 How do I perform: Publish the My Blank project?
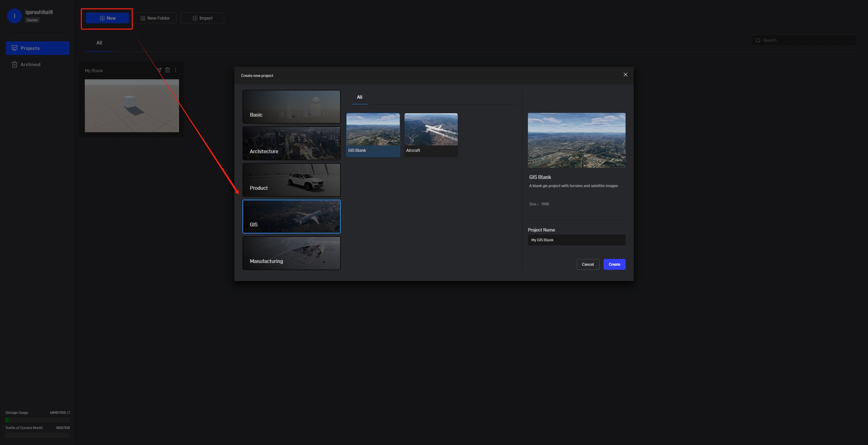pos(159,70)
